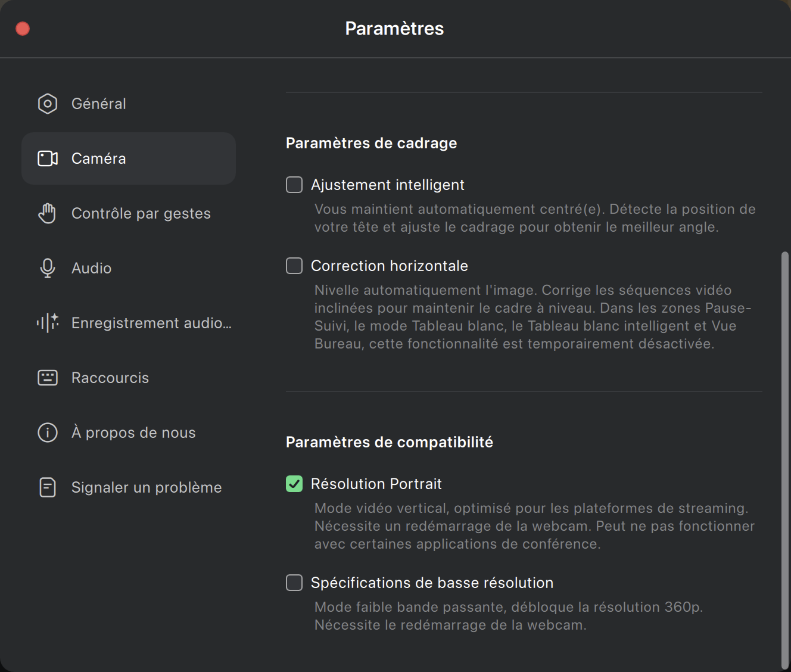Click the Signaler un problème document icon
This screenshot has width=791, height=672.
48,487
